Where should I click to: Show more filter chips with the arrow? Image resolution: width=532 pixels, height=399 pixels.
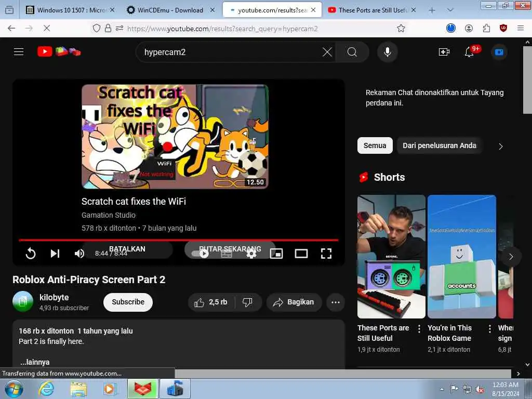coord(501,146)
